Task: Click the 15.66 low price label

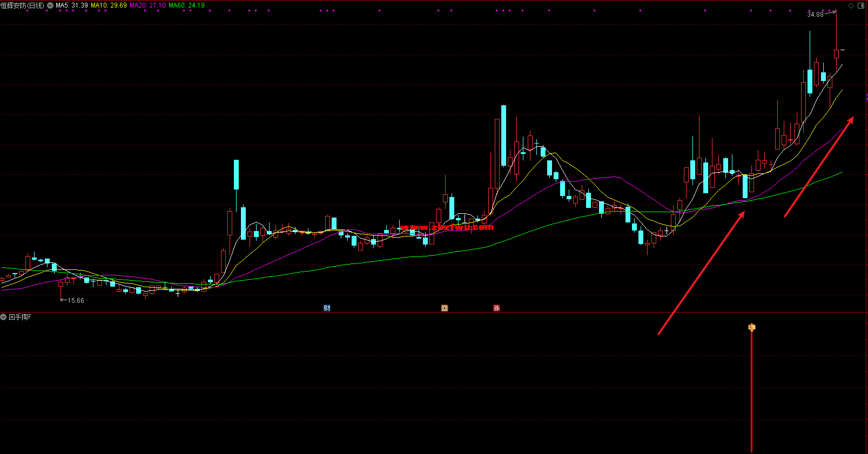Action: 76,301
